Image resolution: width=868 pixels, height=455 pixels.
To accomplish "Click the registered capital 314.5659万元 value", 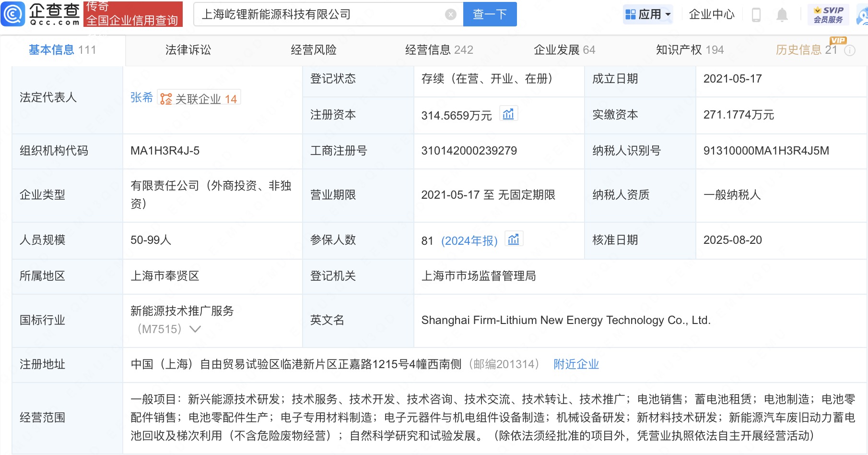I will pyautogui.click(x=457, y=116).
